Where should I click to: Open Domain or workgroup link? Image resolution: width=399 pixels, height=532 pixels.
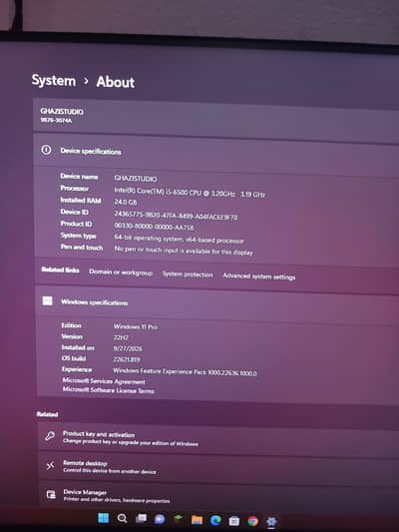pos(121,272)
